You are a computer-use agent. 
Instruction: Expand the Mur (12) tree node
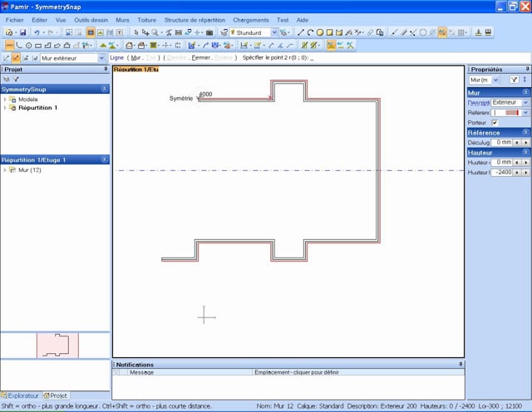[5, 170]
